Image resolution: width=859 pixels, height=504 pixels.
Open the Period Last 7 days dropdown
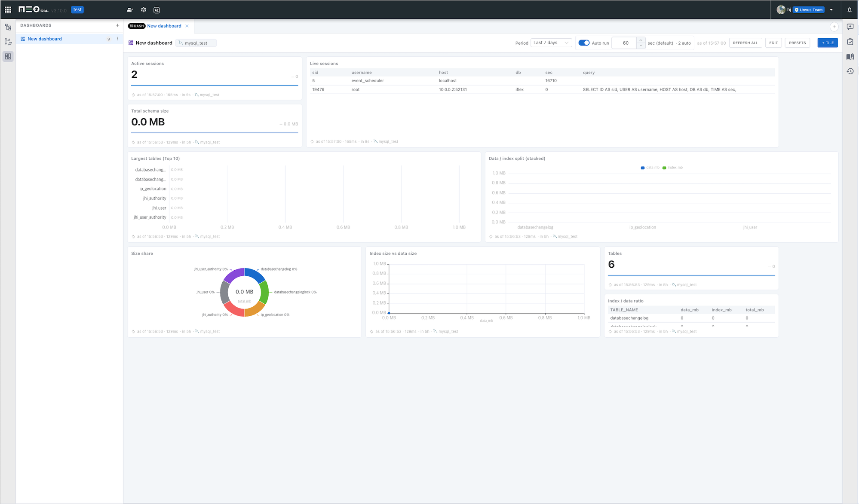[x=551, y=43]
